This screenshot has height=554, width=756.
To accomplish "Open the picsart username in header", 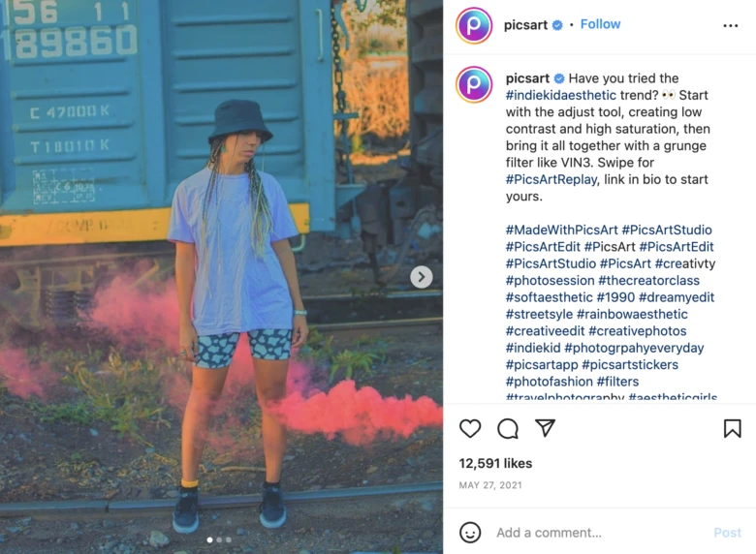I will 525,25.
